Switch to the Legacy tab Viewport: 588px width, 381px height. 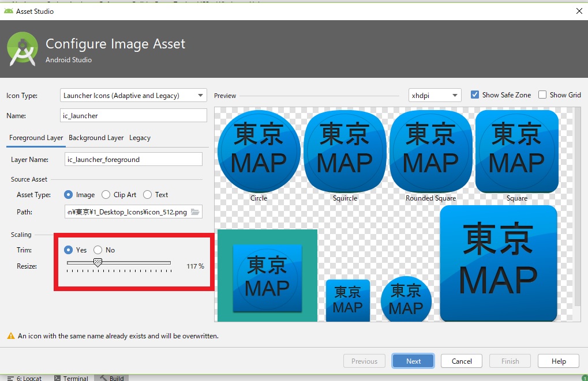click(140, 138)
